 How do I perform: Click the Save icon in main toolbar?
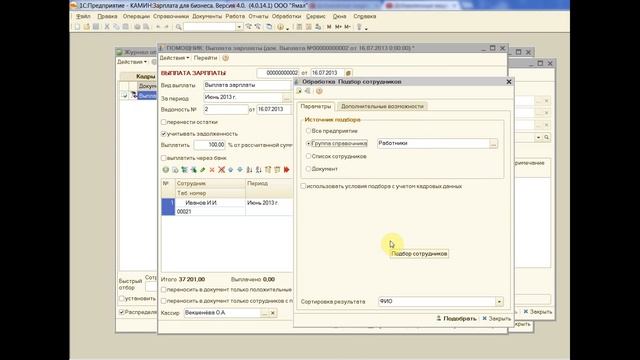(x=96, y=27)
